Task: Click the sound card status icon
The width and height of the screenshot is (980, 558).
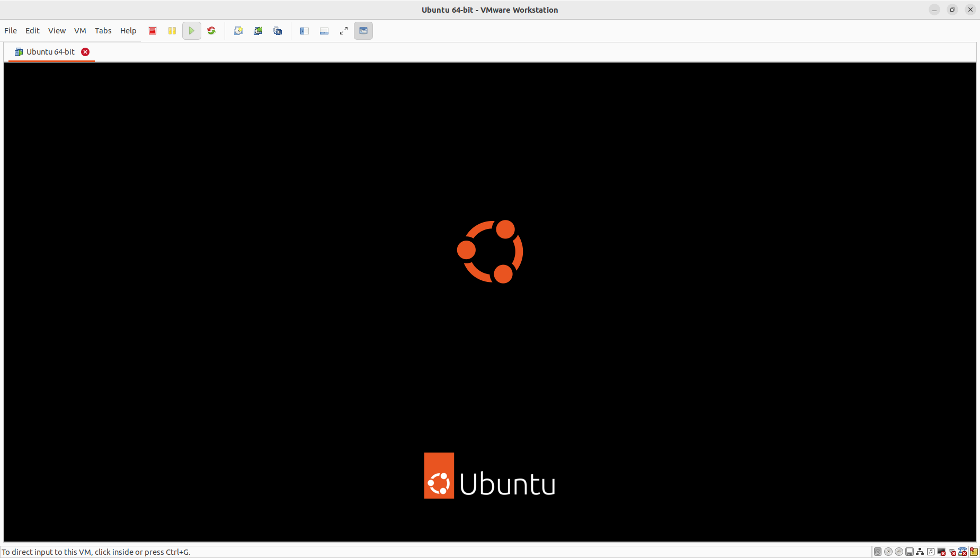Action: click(931, 552)
